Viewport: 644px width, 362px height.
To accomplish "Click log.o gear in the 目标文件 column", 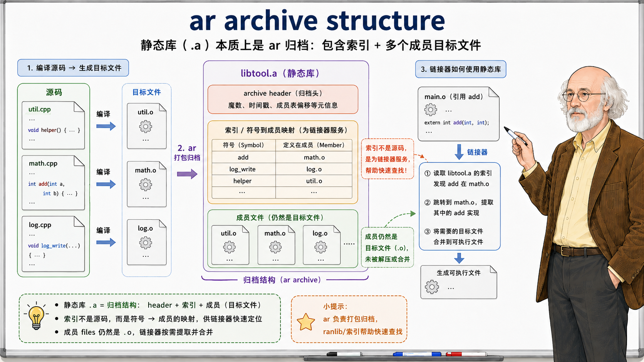I will tap(146, 243).
